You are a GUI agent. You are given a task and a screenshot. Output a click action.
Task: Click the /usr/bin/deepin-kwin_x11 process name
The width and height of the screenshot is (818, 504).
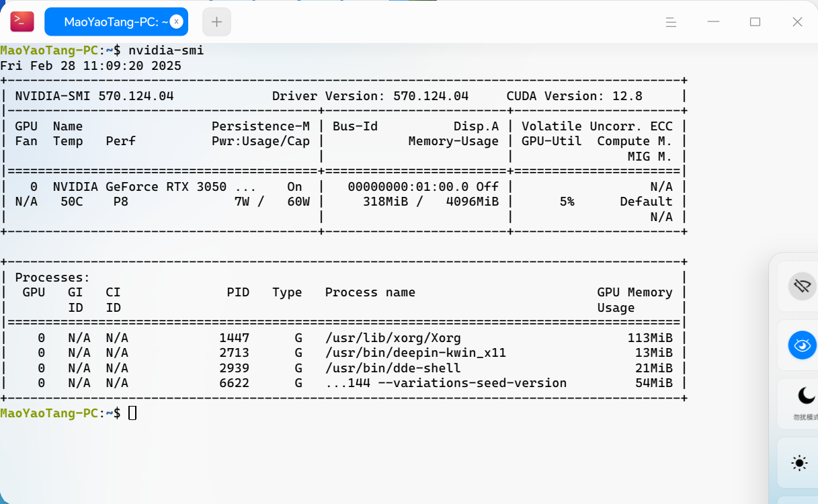pyautogui.click(x=415, y=353)
